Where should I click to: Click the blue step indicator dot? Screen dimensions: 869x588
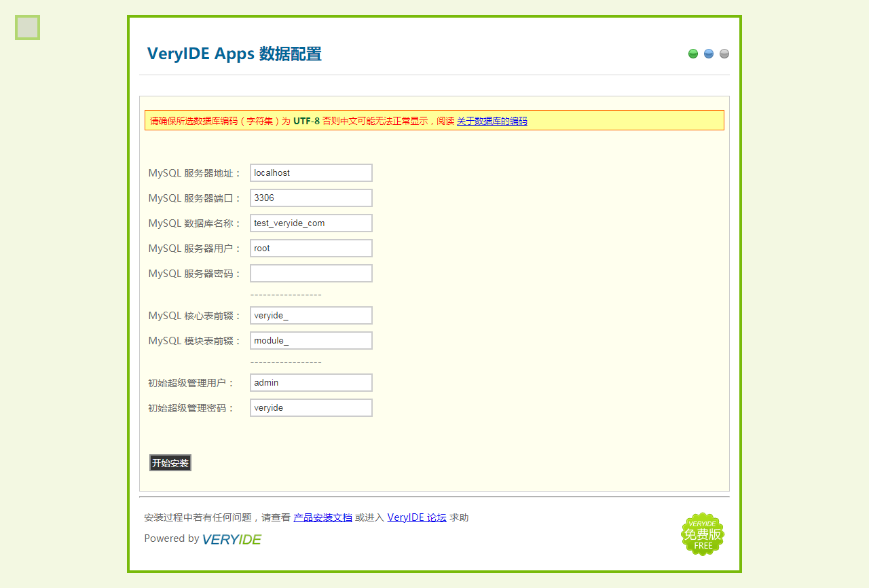coord(709,54)
